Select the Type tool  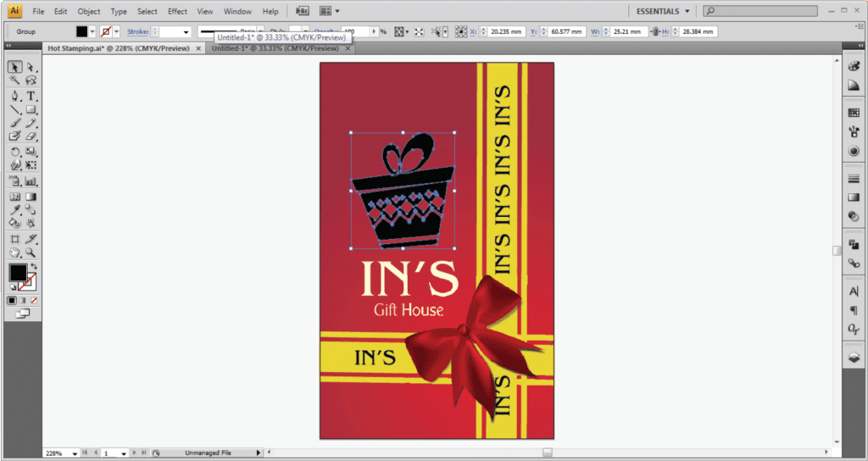(x=31, y=96)
